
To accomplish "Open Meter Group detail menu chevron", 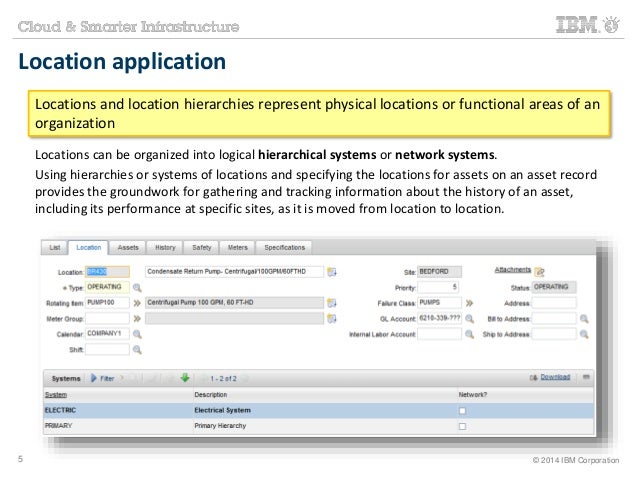I will coord(137,318).
